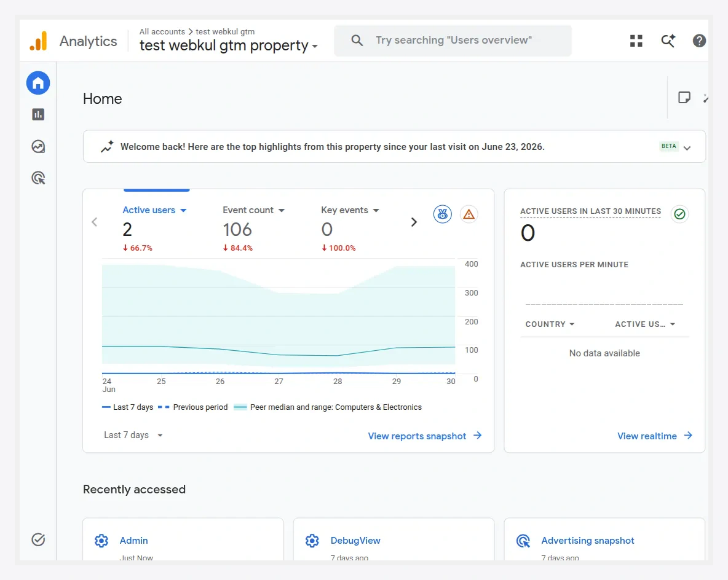Open the Explore icon in sidebar
Viewport: 728px width, 580px height.
tap(38, 147)
